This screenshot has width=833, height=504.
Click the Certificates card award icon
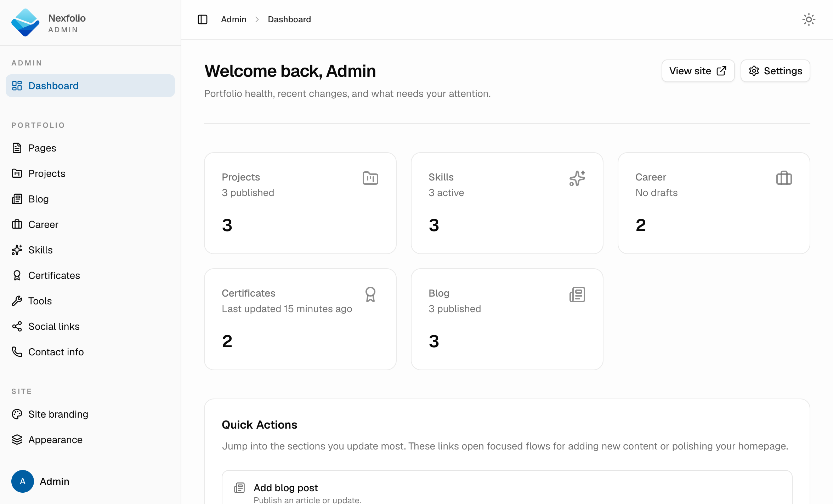(x=370, y=294)
